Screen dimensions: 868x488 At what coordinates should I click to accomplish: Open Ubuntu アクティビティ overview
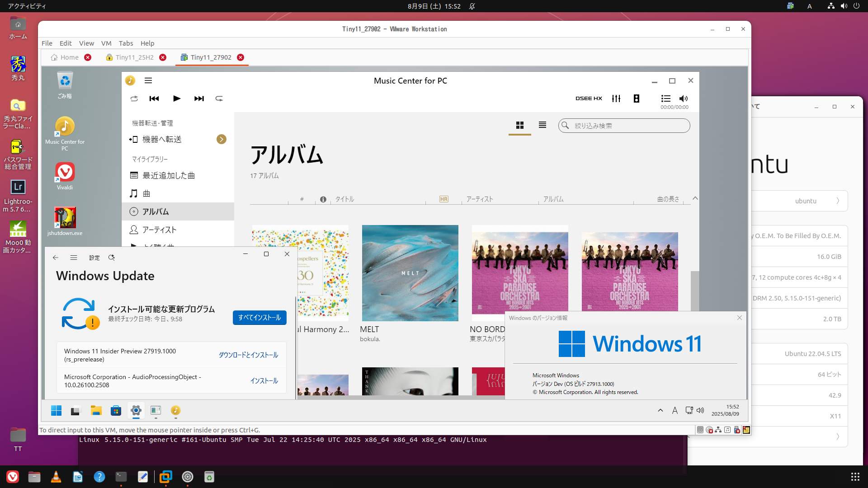27,6
